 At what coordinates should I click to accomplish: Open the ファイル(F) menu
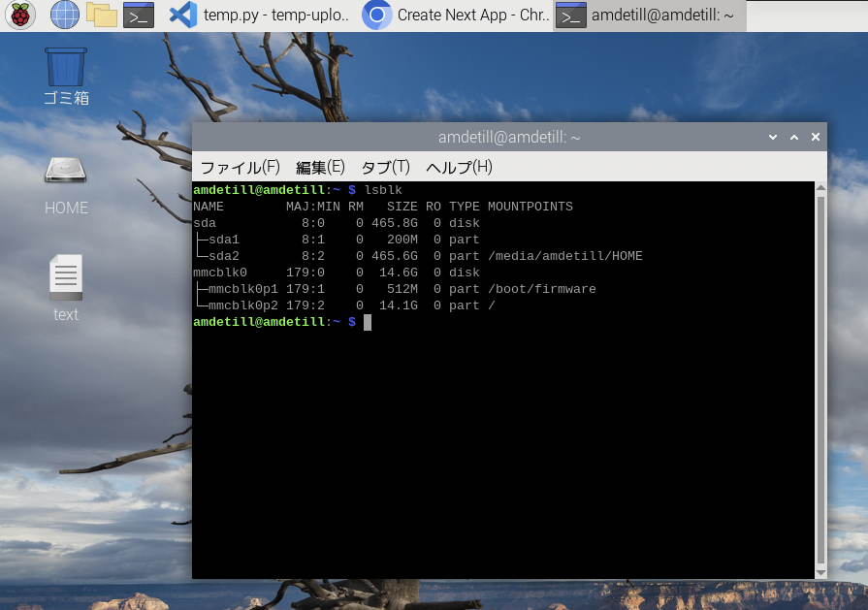[240, 167]
